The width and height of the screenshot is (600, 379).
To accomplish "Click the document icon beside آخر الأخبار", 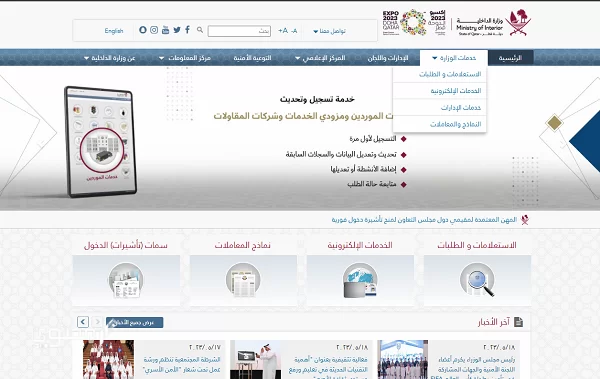I will (518, 322).
